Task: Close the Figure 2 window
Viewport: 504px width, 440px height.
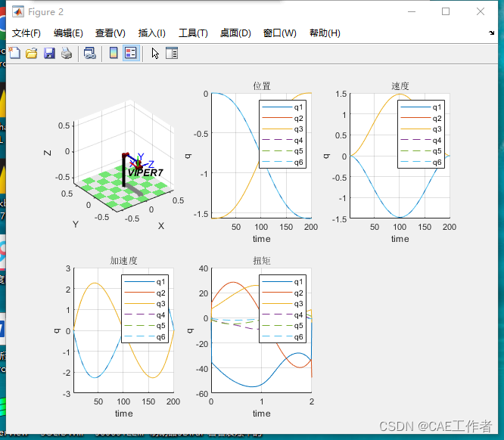Action: [481, 11]
